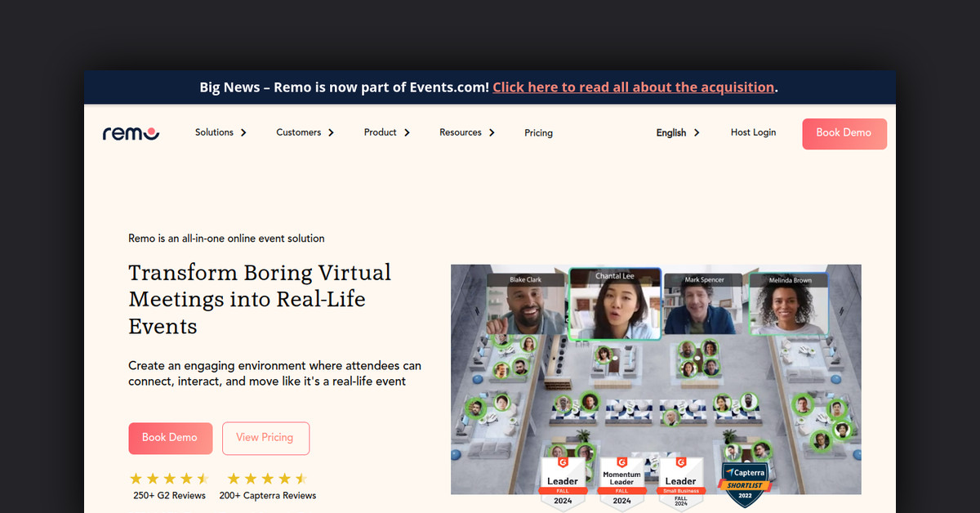Go to the Pricing page
980x513 pixels.
click(x=538, y=133)
